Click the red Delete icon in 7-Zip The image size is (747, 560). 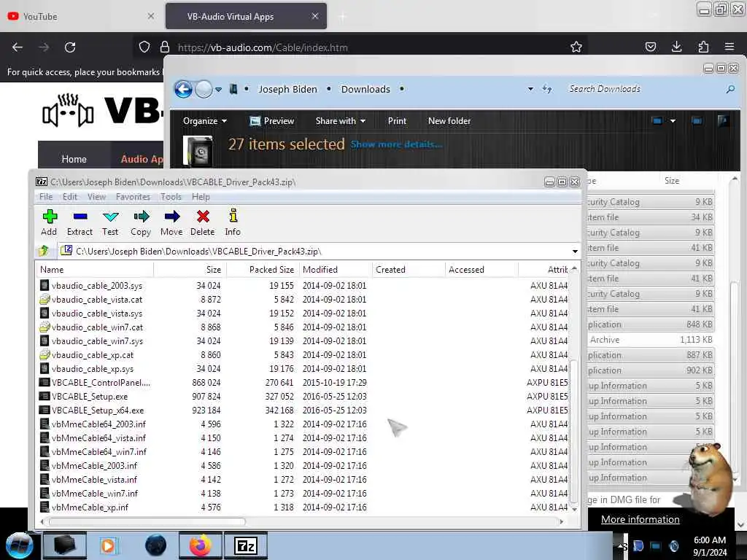203,222
